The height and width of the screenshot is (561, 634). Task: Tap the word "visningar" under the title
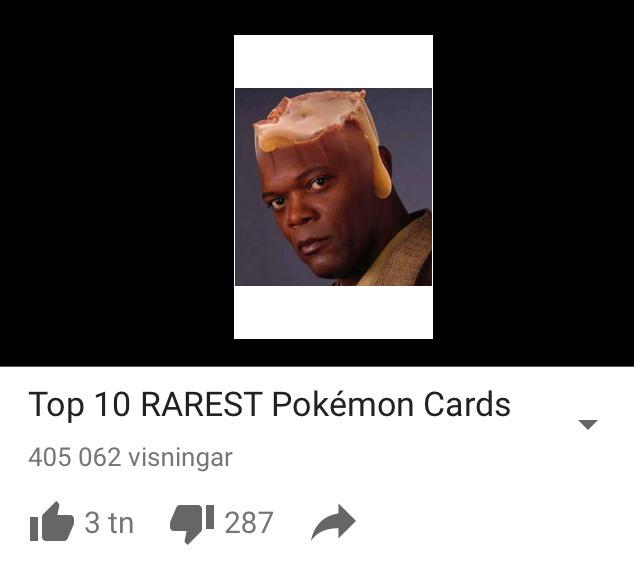tap(180, 457)
